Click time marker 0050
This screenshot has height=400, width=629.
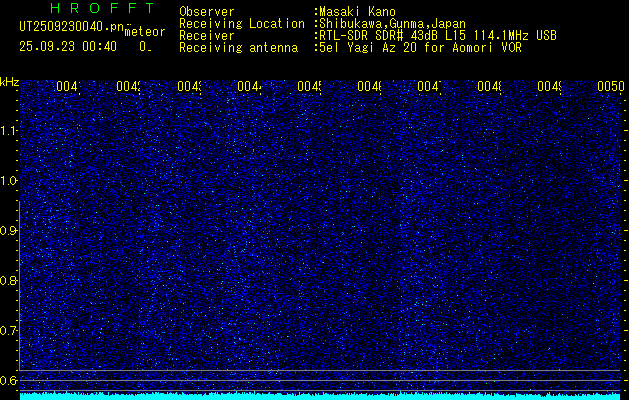(x=611, y=86)
